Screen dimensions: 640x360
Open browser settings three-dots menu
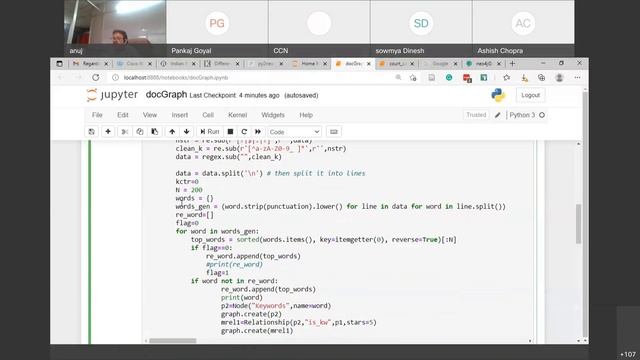(577, 78)
